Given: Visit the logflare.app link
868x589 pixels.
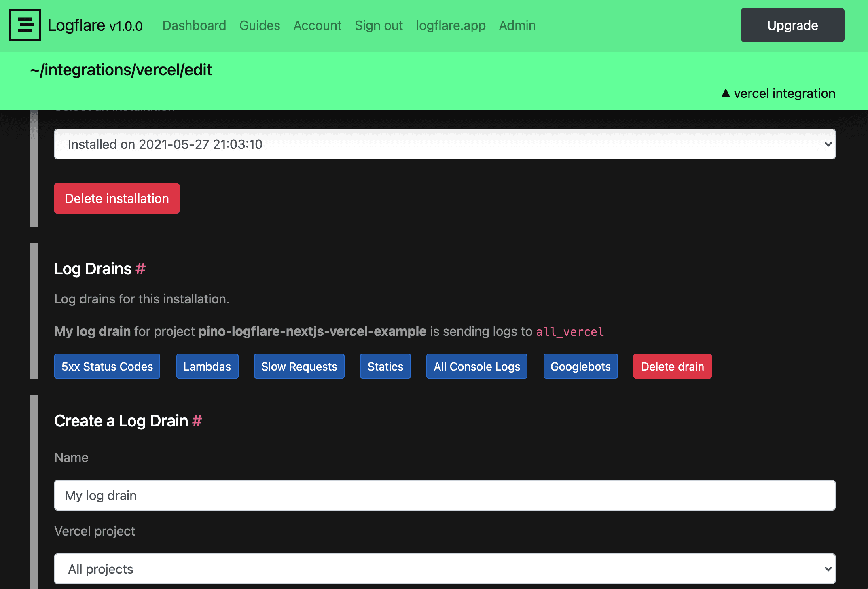Looking at the screenshot, I should (x=451, y=25).
